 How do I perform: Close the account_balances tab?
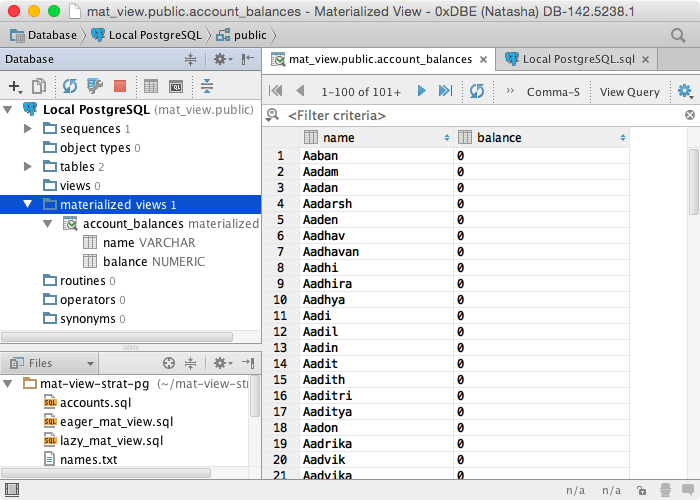click(x=483, y=59)
